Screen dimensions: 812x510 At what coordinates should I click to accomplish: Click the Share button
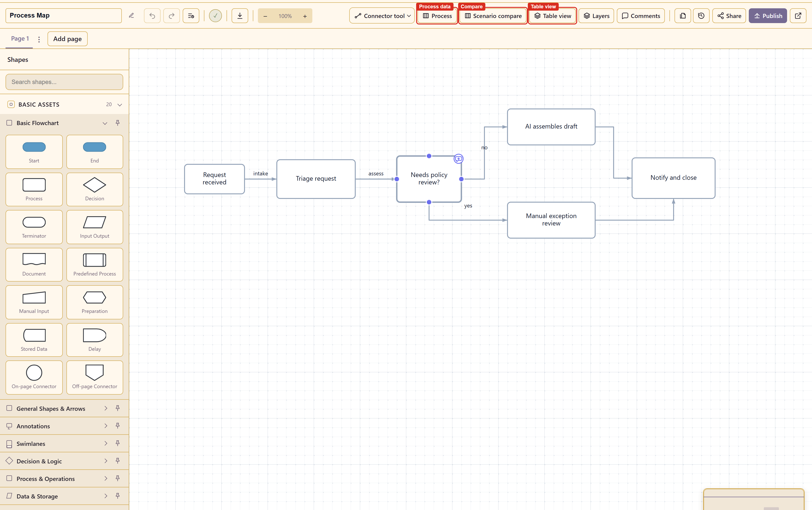tap(729, 16)
